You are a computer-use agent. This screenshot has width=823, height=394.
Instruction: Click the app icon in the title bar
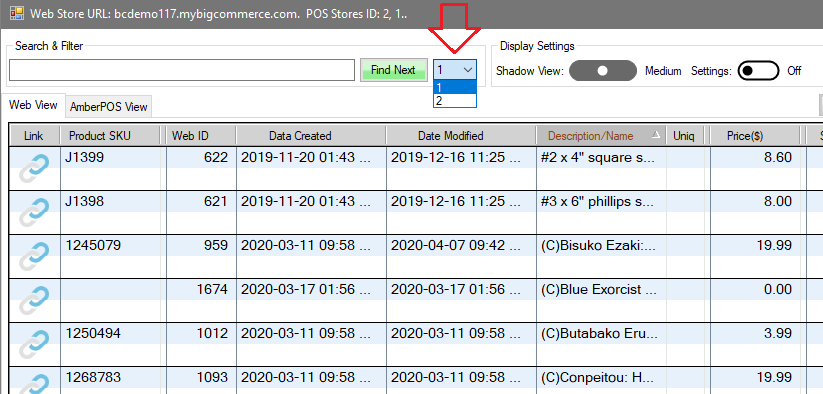tap(16, 13)
